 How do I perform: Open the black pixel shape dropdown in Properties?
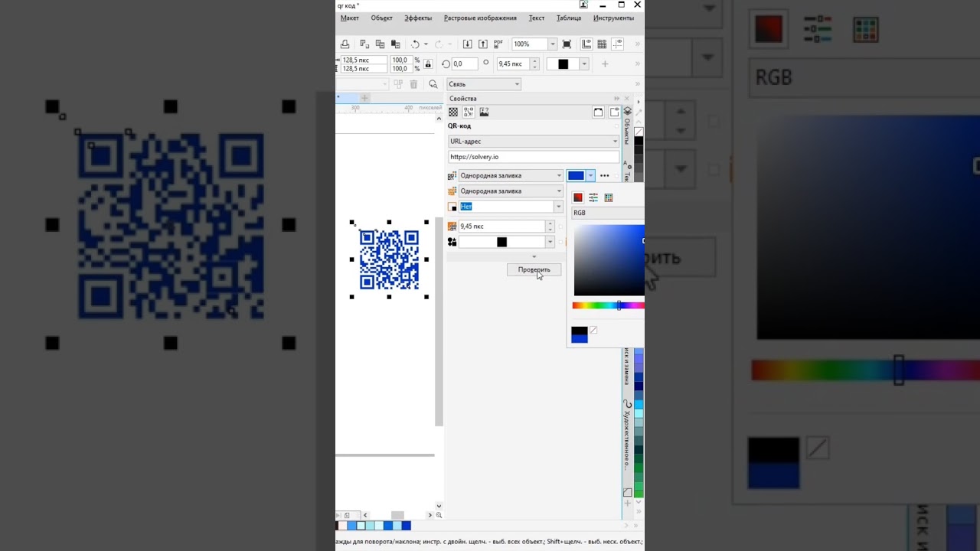(549, 242)
